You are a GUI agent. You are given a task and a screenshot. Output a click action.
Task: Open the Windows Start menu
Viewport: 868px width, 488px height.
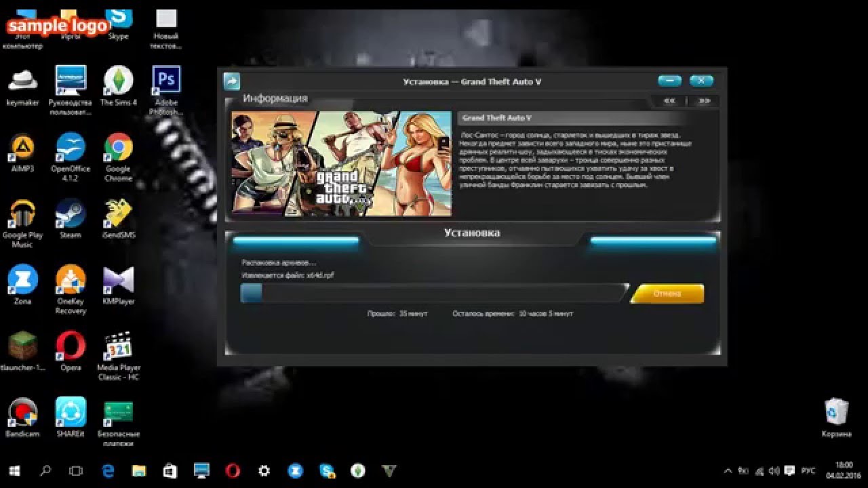click(x=15, y=470)
